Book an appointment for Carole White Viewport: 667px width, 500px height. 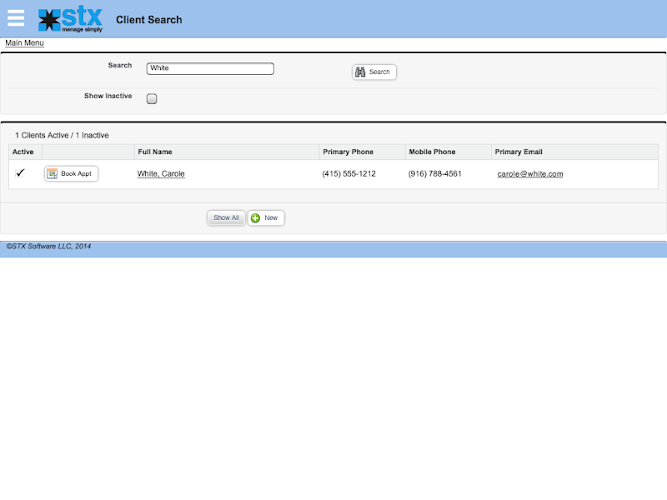point(71,174)
